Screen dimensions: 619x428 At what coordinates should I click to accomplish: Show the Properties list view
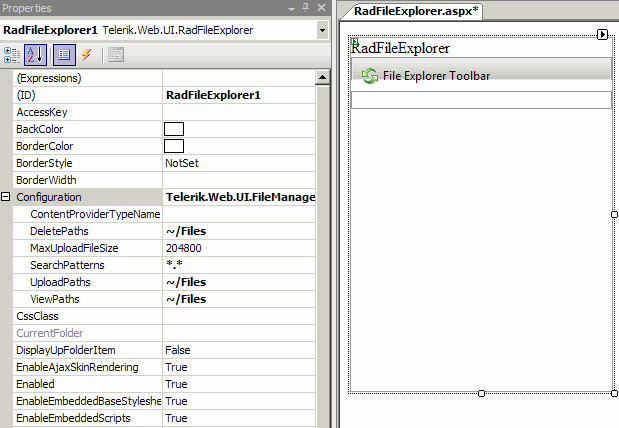pos(63,55)
